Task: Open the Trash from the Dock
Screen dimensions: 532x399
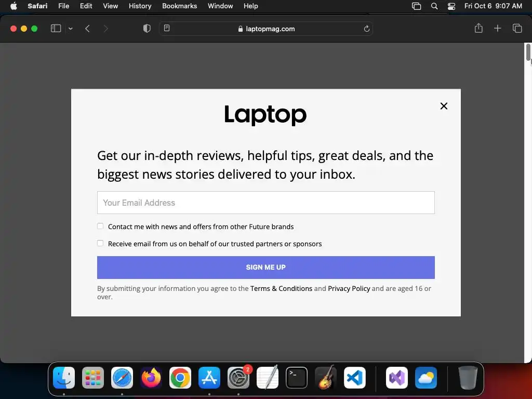Action: pos(468,378)
